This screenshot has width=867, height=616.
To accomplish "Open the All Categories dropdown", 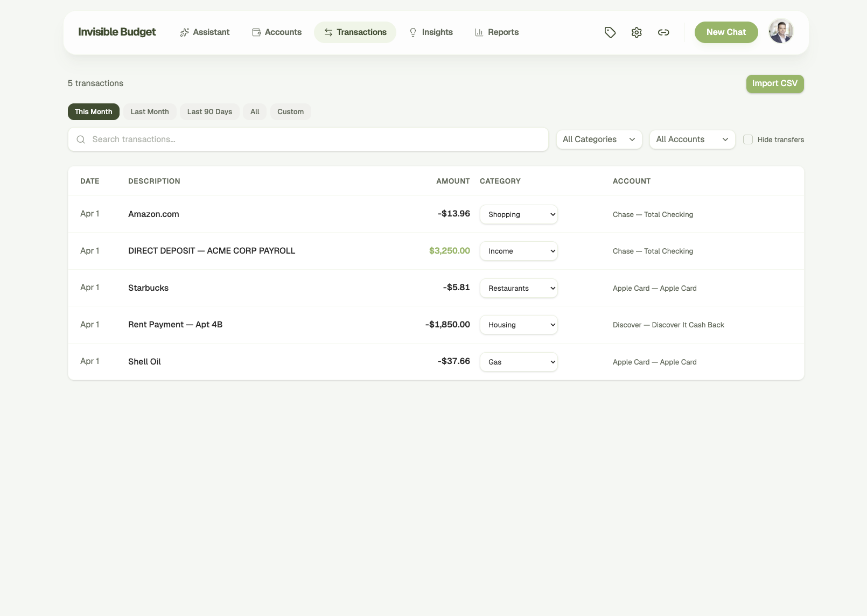I will [598, 139].
